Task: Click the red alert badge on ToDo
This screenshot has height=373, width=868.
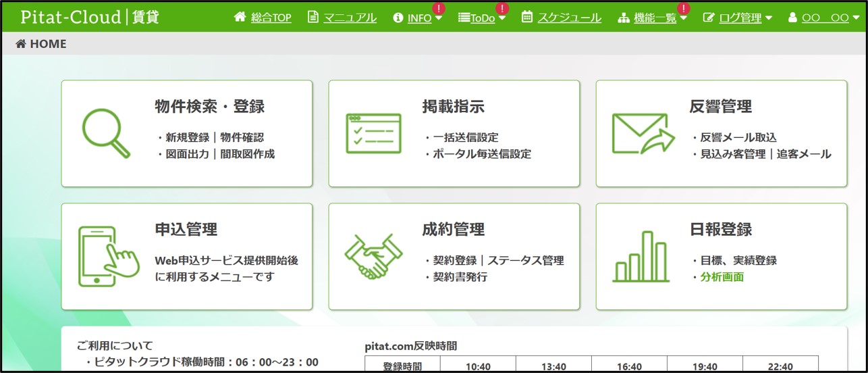Action: (502, 8)
